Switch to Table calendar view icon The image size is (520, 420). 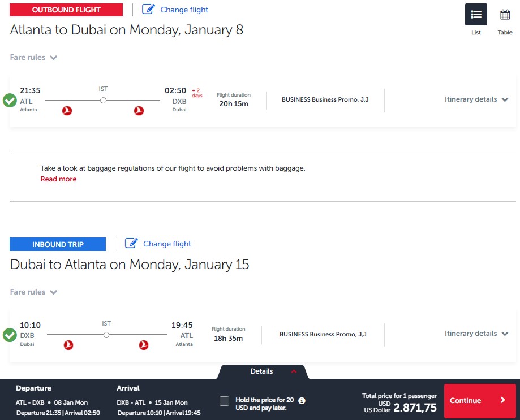505,15
